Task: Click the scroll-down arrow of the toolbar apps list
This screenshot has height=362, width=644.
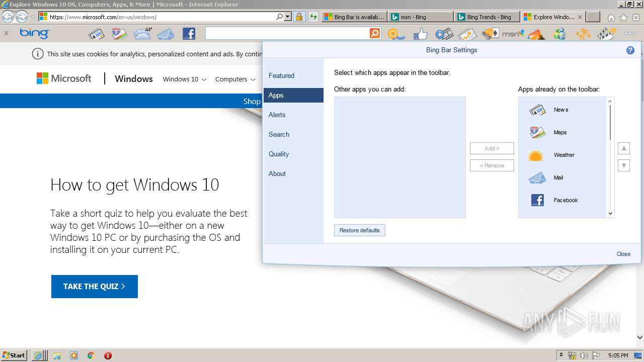Action: coord(610,214)
